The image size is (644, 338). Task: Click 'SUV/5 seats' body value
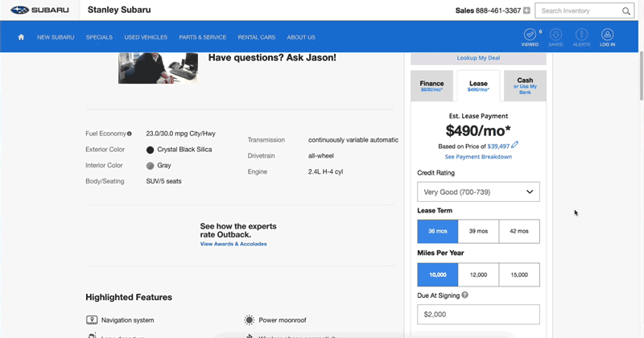click(x=163, y=181)
